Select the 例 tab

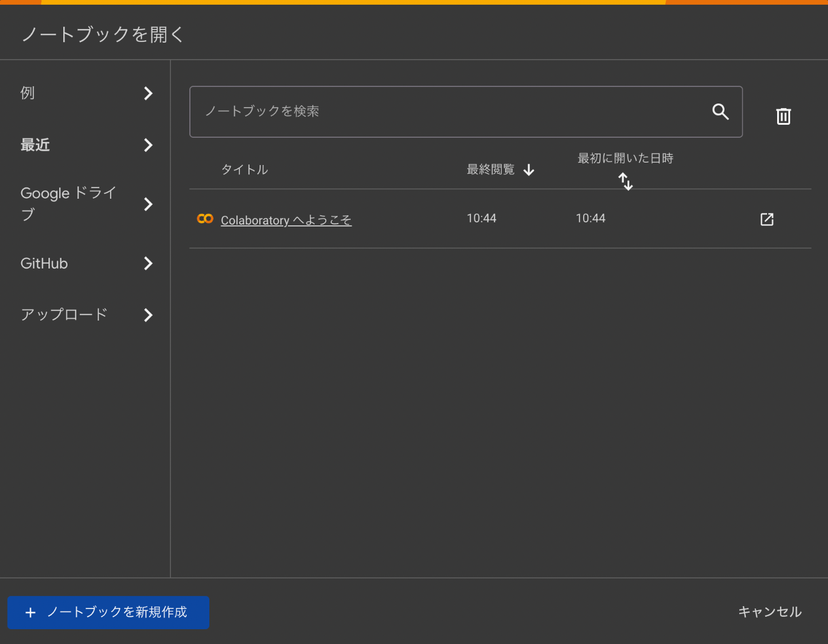tap(85, 93)
